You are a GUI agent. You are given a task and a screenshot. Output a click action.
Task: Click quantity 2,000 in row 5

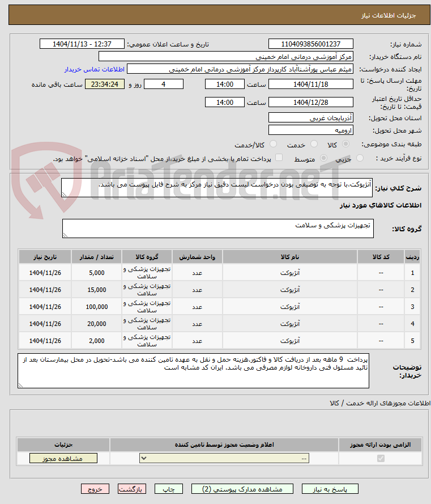(97, 341)
